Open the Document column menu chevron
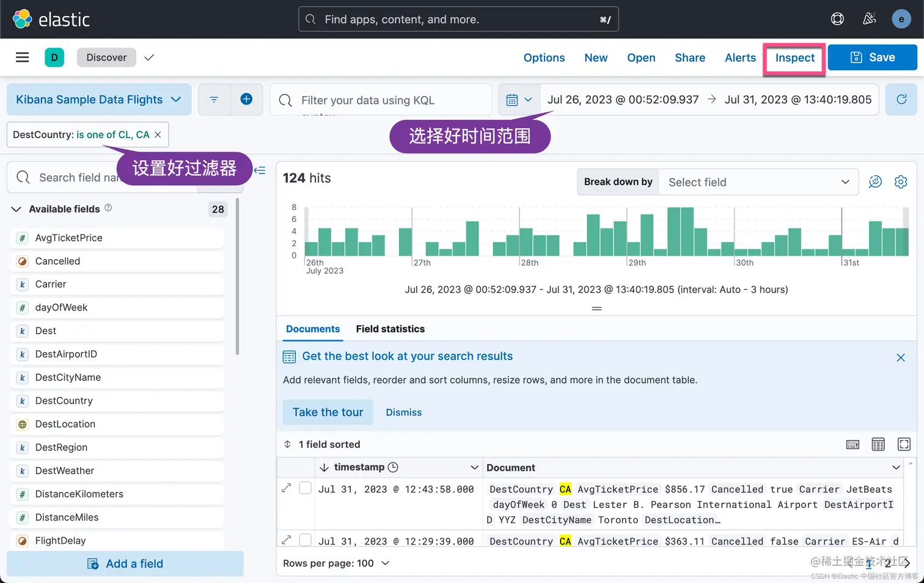Image resolution: width=924 pixels, height=583 pixels. (x=896, y=468)
